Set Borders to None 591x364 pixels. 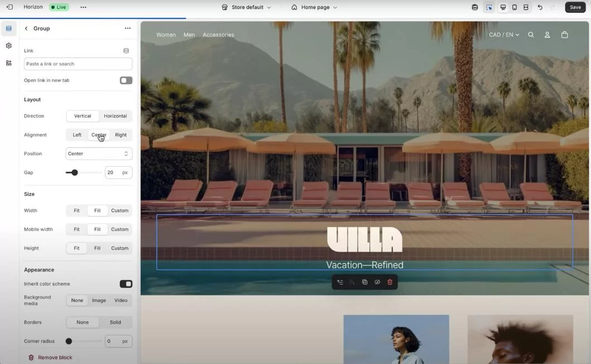tap(83, 322)
